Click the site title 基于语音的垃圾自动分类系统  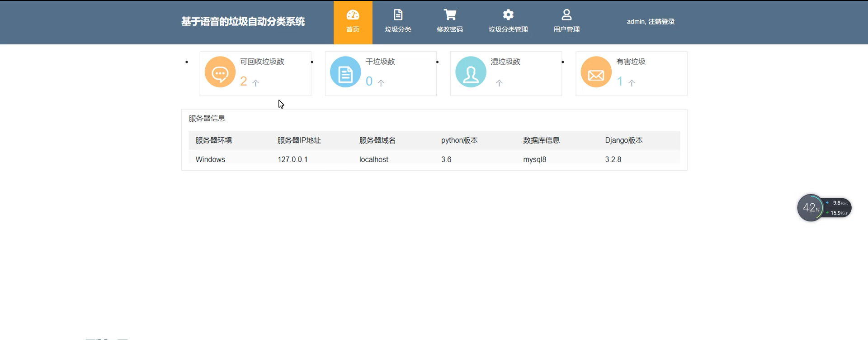click(x=243, y=22)
